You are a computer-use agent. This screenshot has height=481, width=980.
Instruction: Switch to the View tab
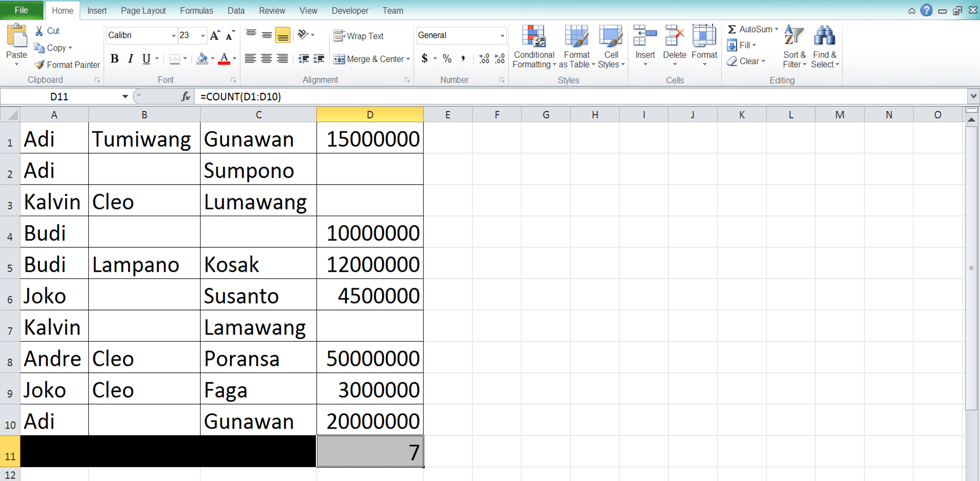308,11
